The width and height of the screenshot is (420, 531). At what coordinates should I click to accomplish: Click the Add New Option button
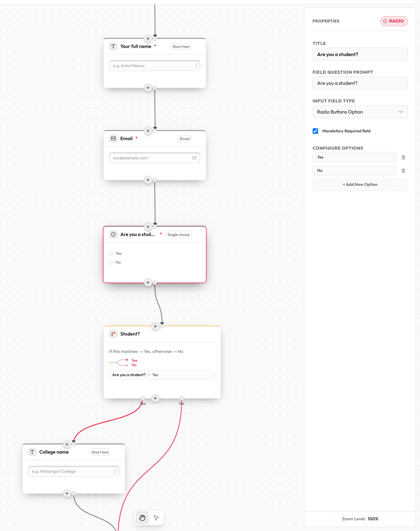(360, 184)
